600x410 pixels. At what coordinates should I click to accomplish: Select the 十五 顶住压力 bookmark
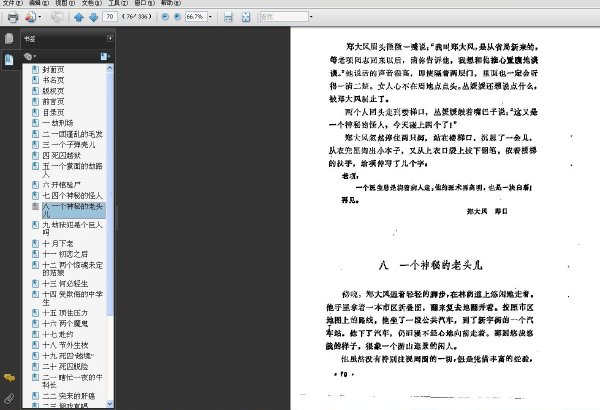click(x=65, y=313)
